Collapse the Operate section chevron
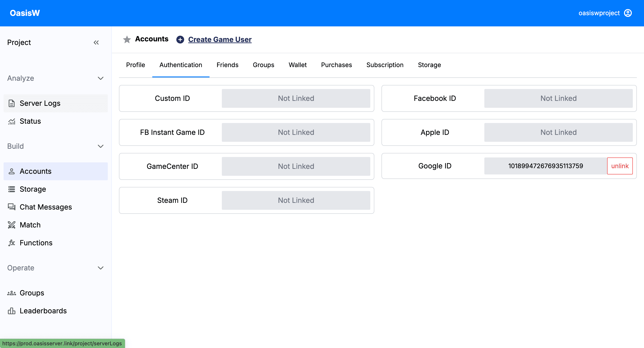Image resolution: width=644 pixels, height=348 pixels. [100, 268]
